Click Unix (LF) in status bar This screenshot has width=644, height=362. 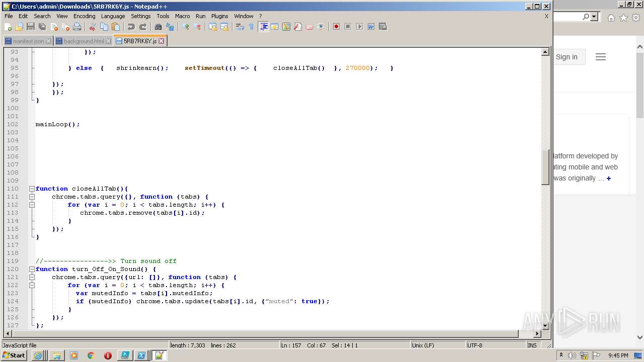pos(423,345)
